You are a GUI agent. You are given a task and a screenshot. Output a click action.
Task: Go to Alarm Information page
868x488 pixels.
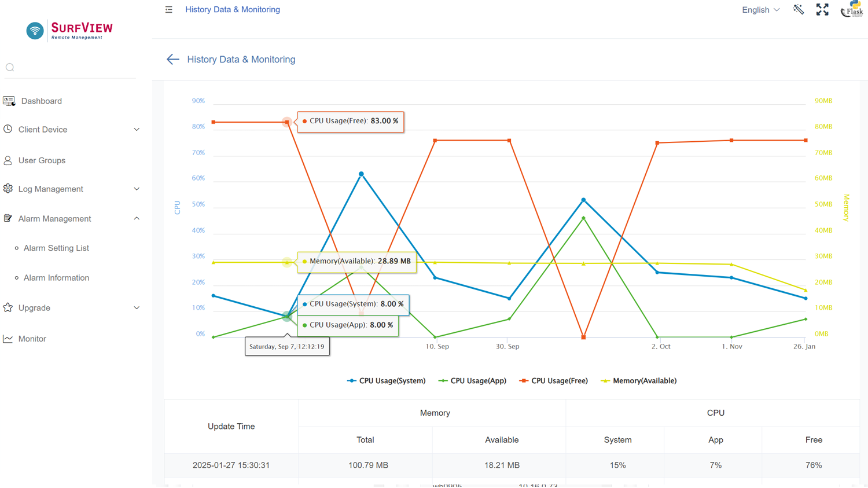click(x=56, y=278)
